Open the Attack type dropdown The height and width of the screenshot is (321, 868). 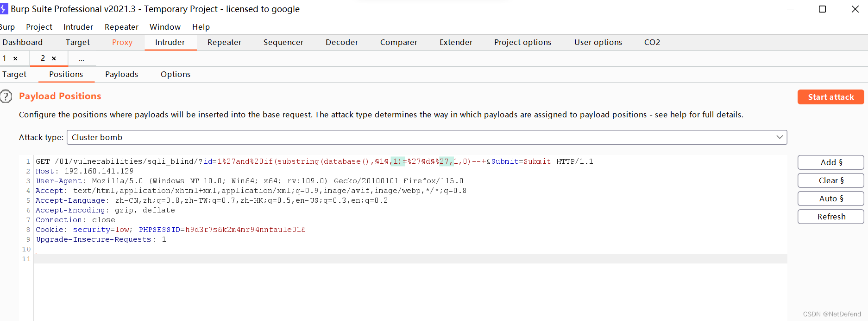[427, 137]
